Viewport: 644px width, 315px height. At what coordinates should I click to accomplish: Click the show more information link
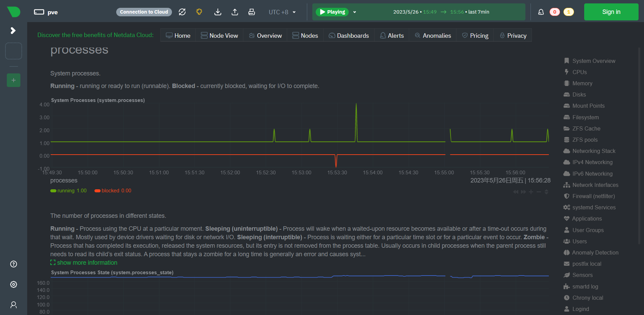pyautogui.click(x=87, y=263)
